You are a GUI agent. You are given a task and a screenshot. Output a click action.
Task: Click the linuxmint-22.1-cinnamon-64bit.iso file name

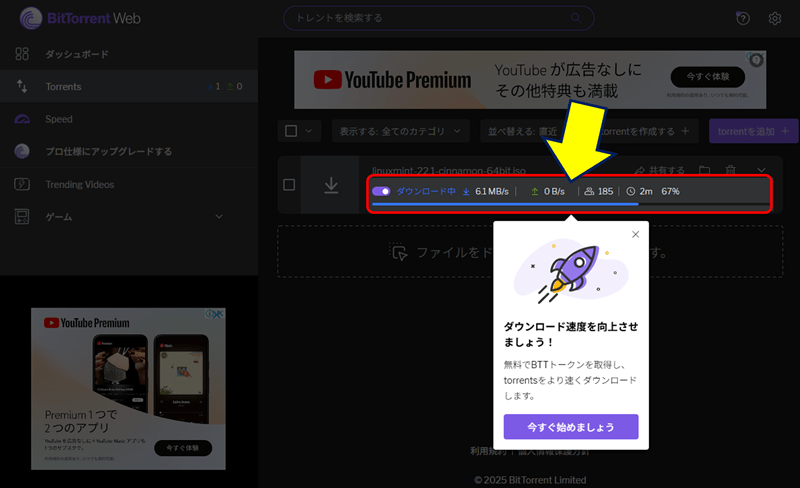[x=448, y=170]
